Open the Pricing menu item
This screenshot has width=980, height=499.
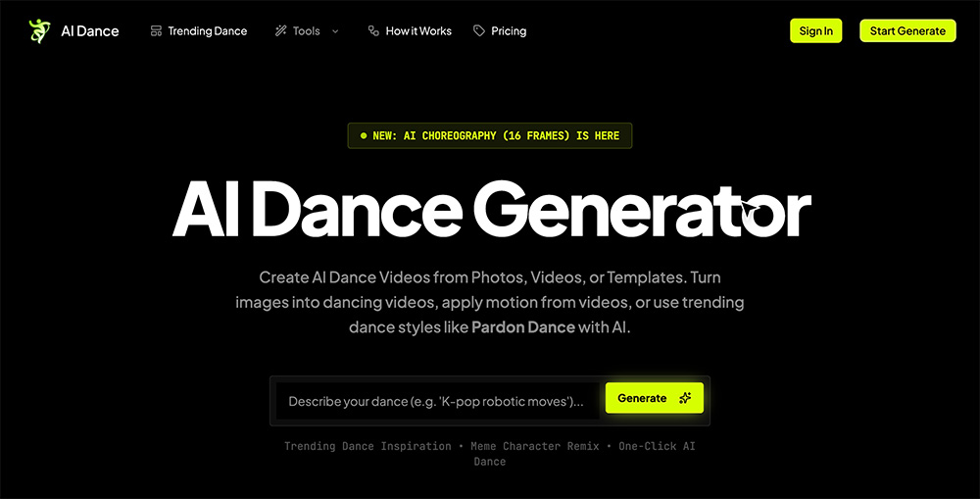click(x=509, y=31)
